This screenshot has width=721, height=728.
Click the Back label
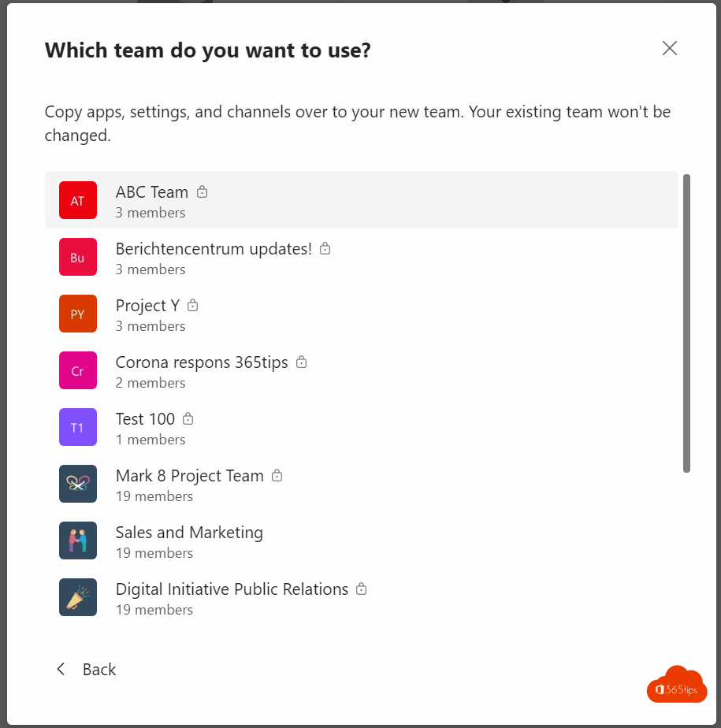tap(98, 670)
